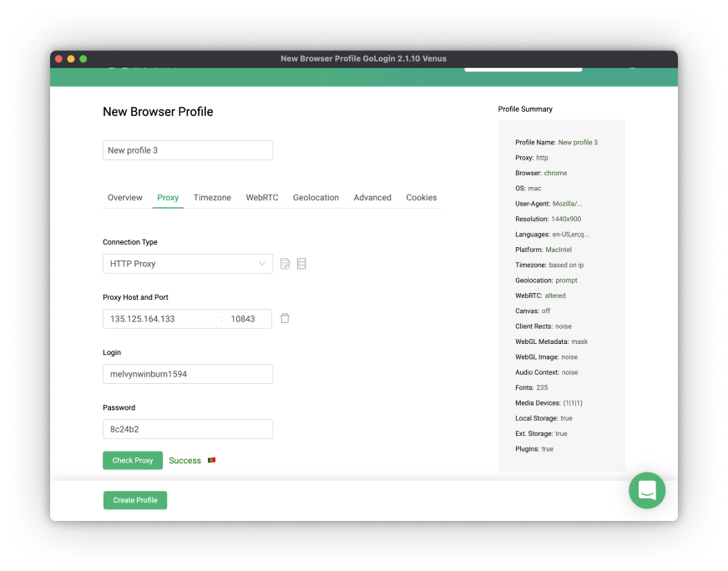Click the Canvas: off summary row
The height and width of the screenshot is (571, 728).
[533, 311]
